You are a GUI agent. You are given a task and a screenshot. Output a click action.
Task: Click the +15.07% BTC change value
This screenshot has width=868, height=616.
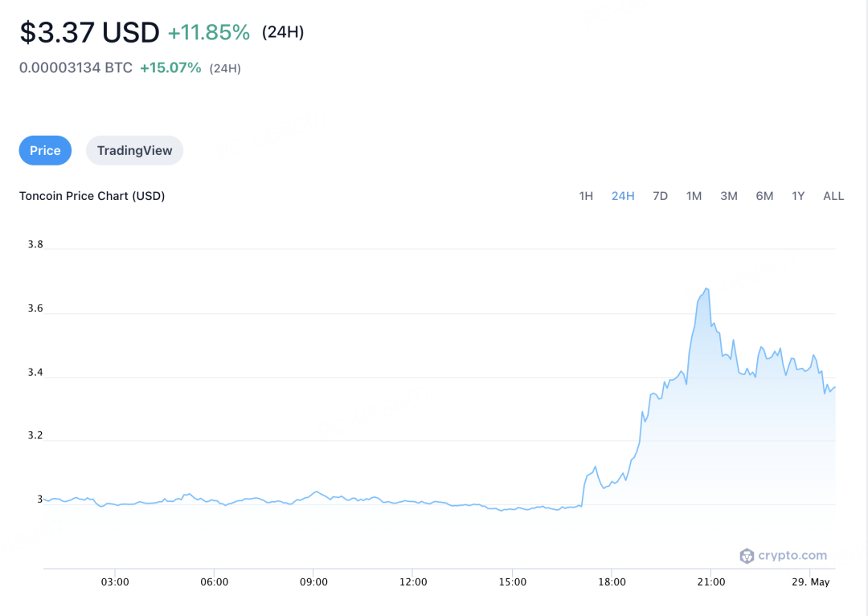point(170,67)
